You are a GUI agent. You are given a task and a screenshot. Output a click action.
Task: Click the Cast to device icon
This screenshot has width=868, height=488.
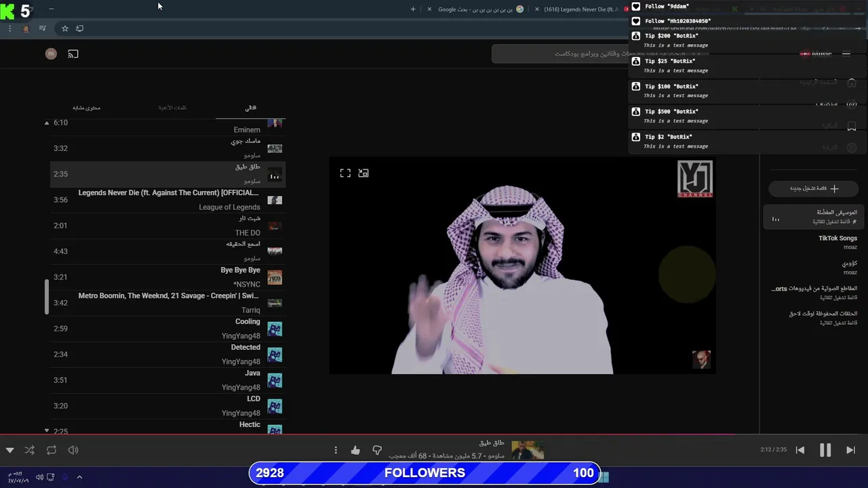pos(73,54)
